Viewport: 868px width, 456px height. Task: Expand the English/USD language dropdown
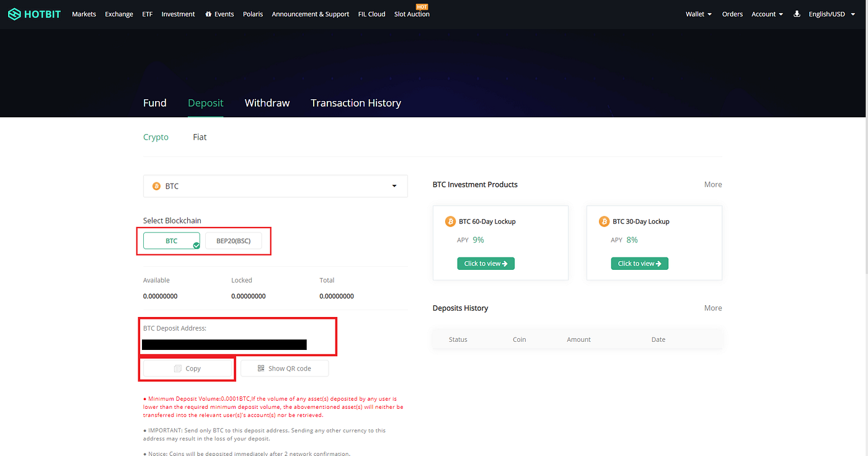click(x=831, y=14)
